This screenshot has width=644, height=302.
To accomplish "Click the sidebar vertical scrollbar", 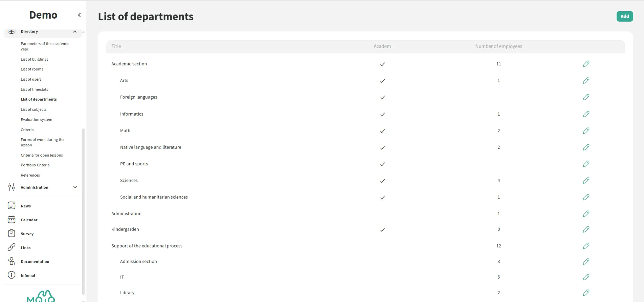I will (83, 210).
